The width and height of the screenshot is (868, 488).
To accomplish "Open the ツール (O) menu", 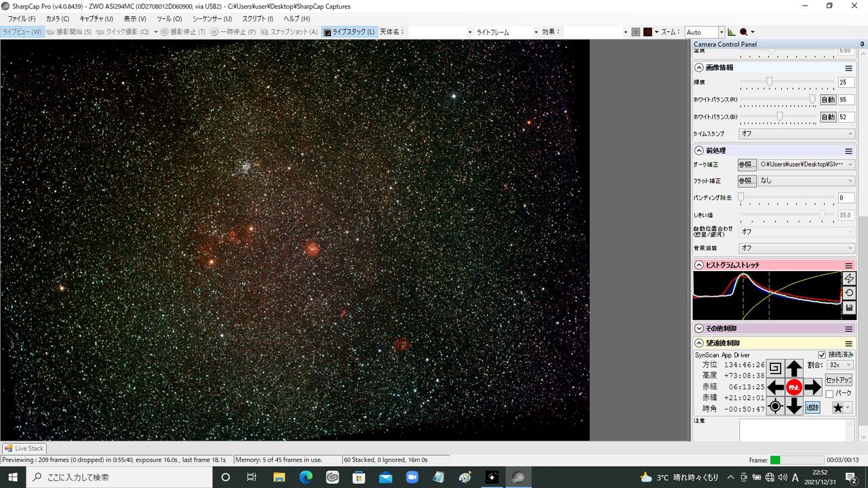I will pyautogui.click(x=169, y=19).
